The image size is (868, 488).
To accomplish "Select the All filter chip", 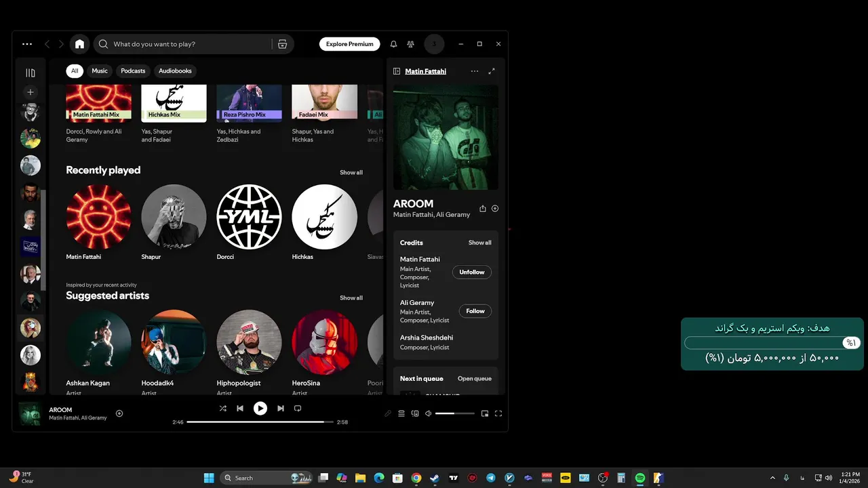I will [x=75, y=71].
